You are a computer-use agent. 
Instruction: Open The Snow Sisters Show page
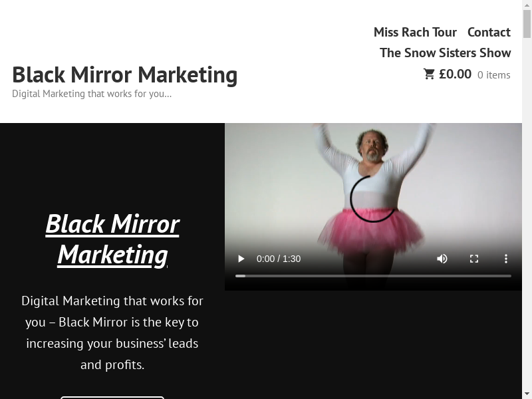click(445, 53)
